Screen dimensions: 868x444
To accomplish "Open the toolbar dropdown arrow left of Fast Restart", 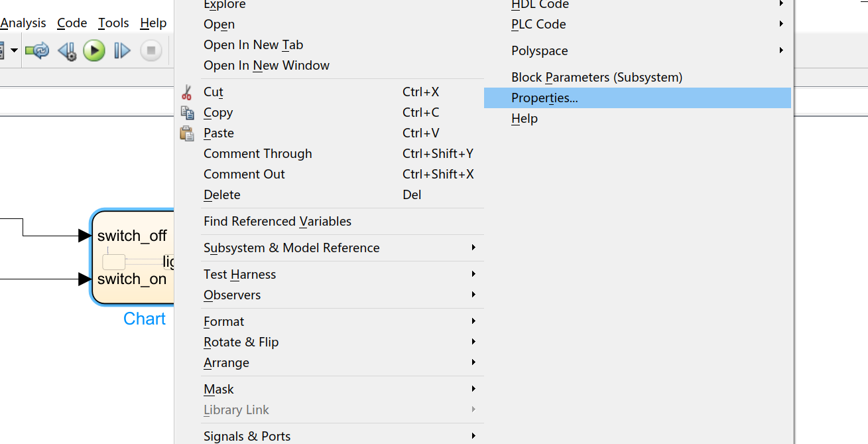I will tap(14, 50).
